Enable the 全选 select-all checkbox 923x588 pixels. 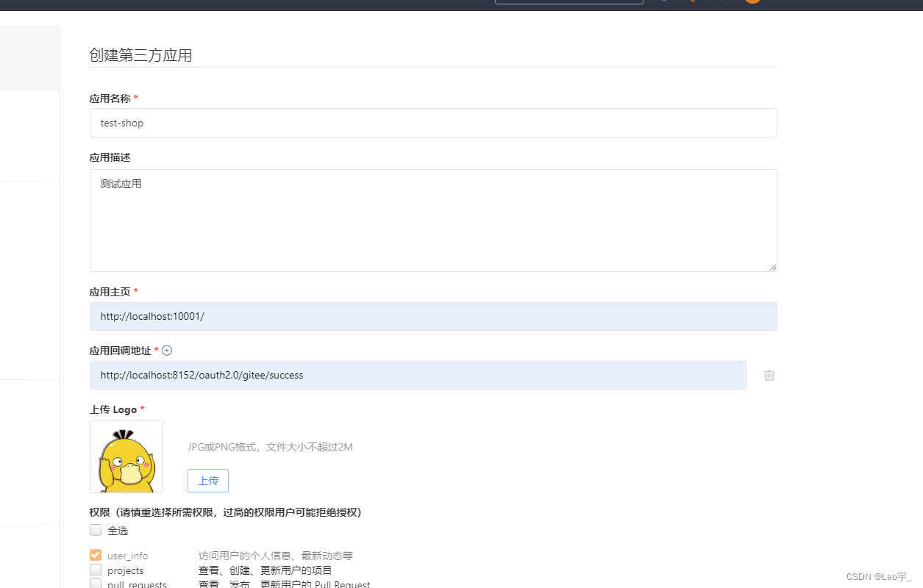pyautogui.click(x=96, y=530)
